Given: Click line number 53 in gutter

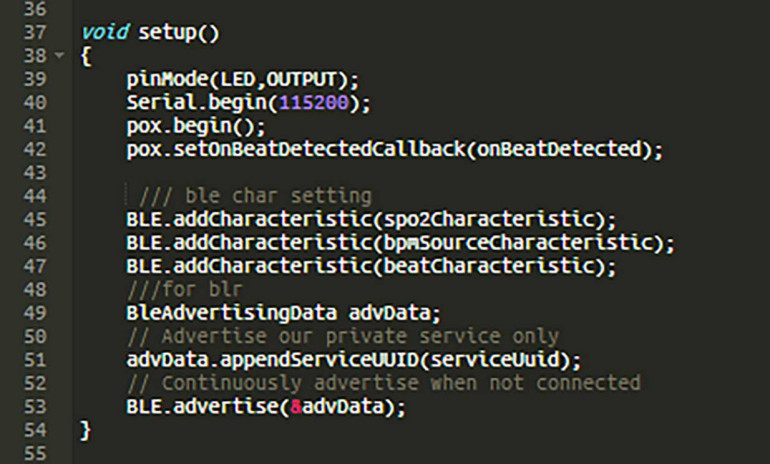Looking at the screenshot, I should tap(35, 407).
